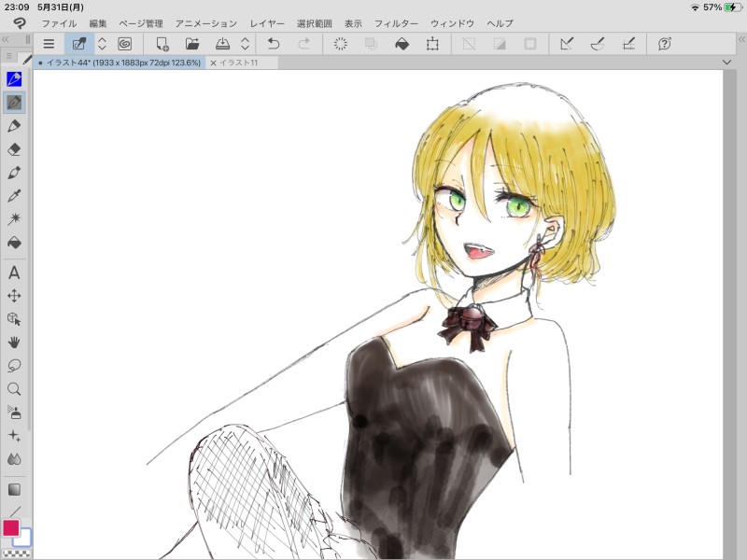Image resolution: width=747 pixels, height=560 pixels.
Task: Expand the right palette dock arrows
Action: point(741,39)
